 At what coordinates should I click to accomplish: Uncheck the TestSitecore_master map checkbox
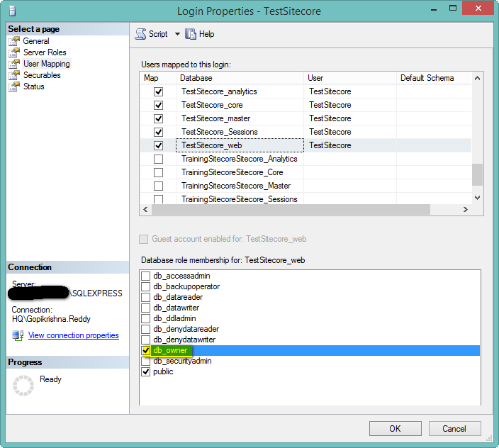(158, 118)
